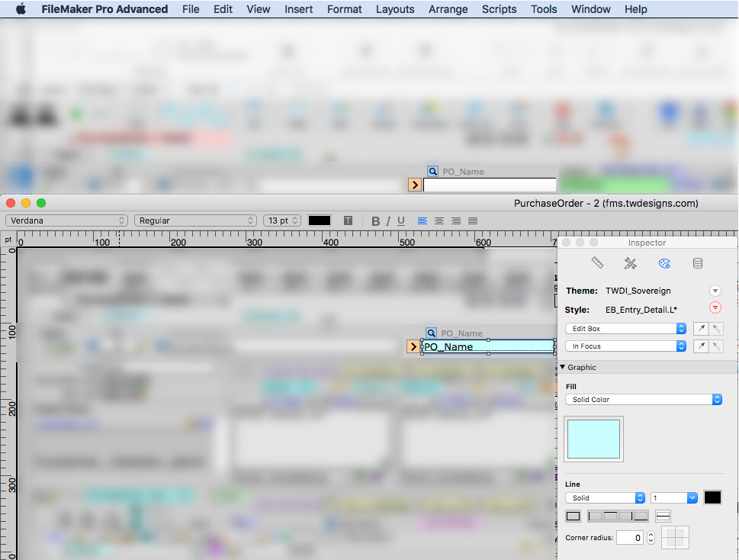Open the line width dropdown showing 1
The image size is (739, 560).
point(674,497)
